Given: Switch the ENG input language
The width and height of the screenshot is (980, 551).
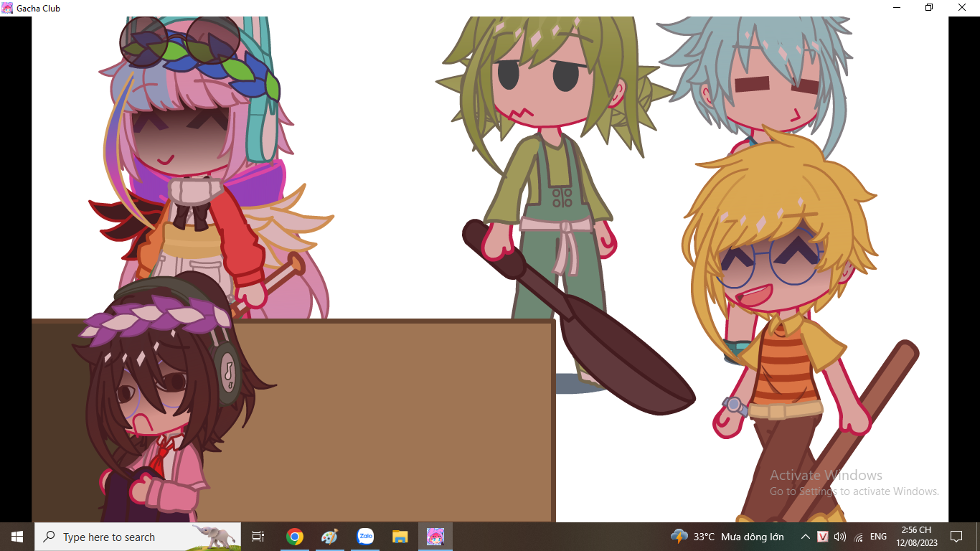Looking at the screenshot, I should (878, 537).
